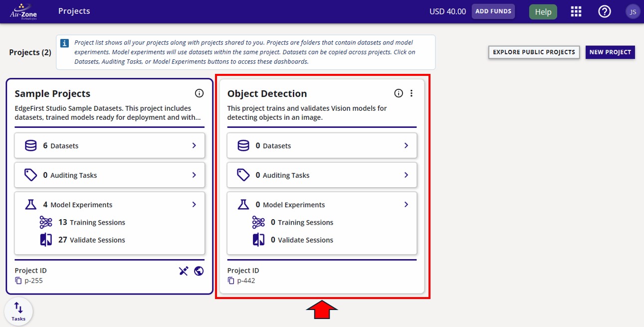Click the Au-Zone logo in header
644x327 pixels.
tap(23, 11)
